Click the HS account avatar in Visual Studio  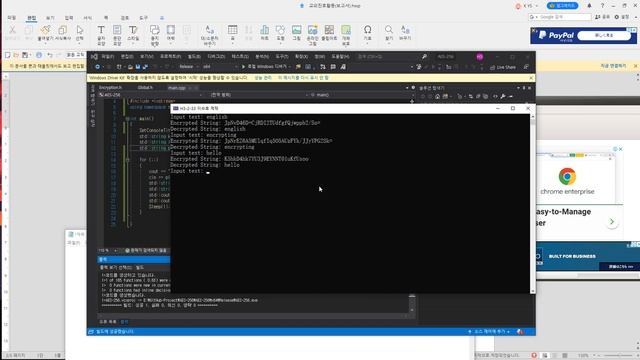480,56
